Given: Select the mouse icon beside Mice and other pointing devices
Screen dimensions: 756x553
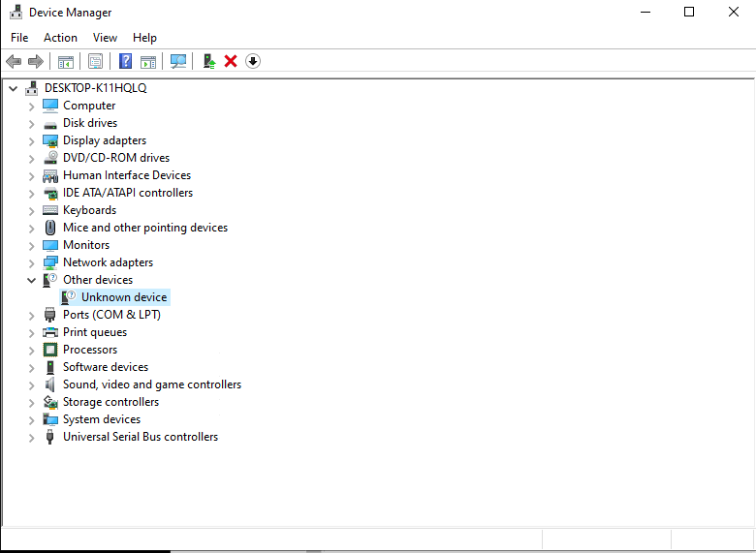Looking at the screenshot, I should pos(50,228).
